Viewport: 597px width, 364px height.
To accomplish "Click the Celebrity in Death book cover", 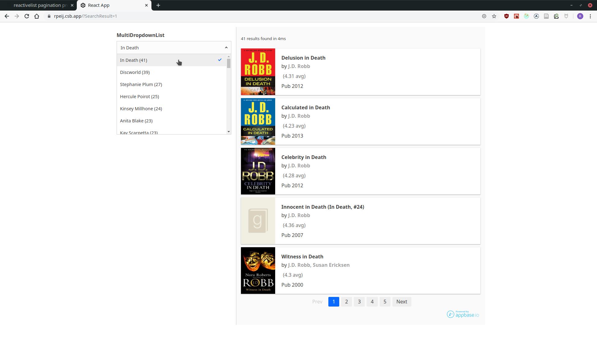I will pyautogui.click(x=258, y=171).
